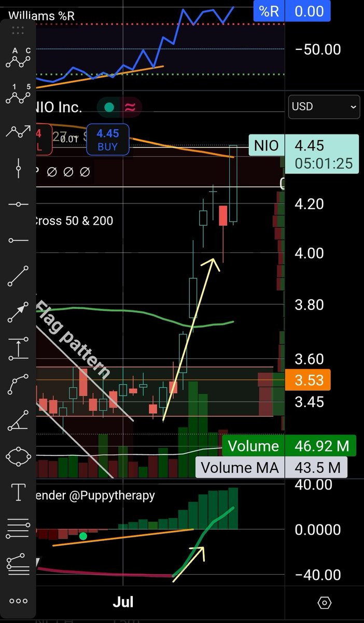Tap the %R indicator label

pos(269,11)
